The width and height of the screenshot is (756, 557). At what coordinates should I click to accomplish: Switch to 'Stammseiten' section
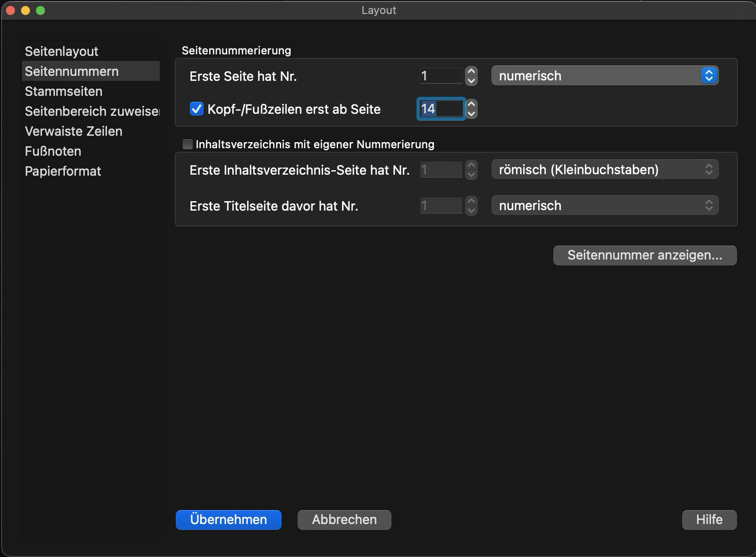(x=64, y=91)
